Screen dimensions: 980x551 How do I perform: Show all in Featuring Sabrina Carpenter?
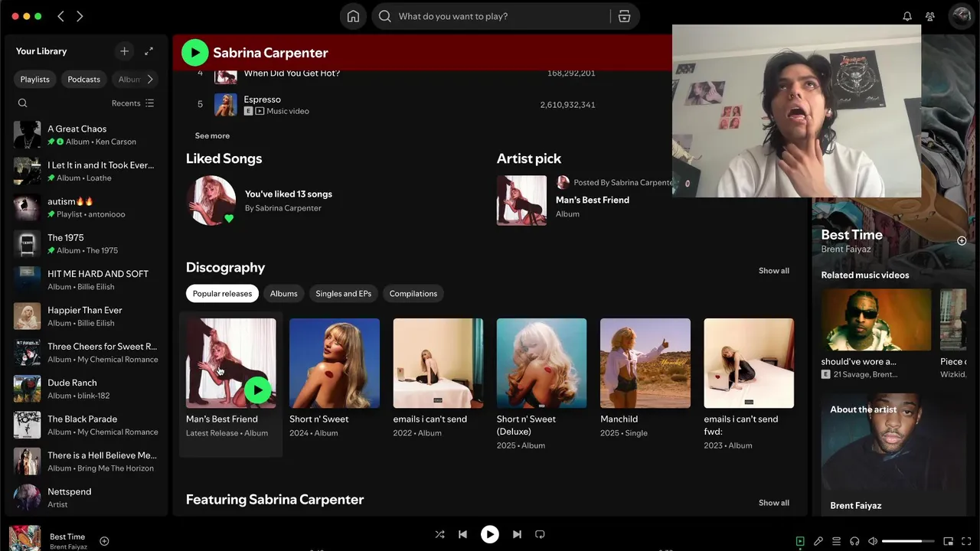[773, 502]
